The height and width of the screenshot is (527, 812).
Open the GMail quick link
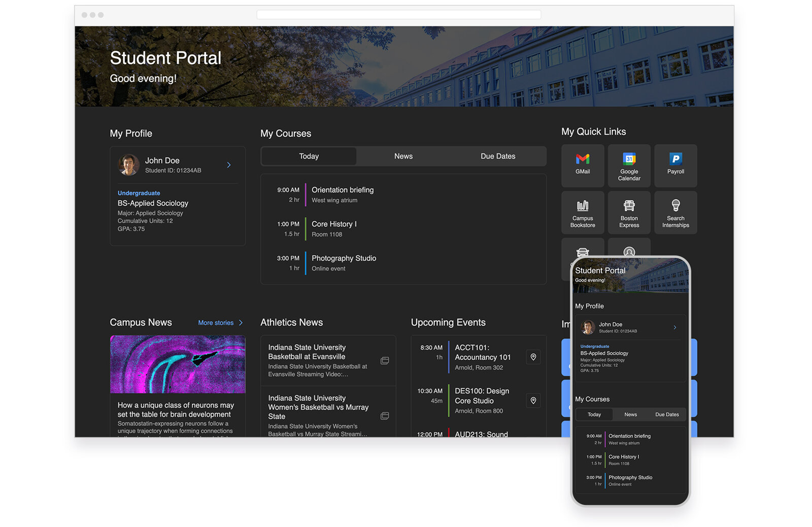point(583,165)
